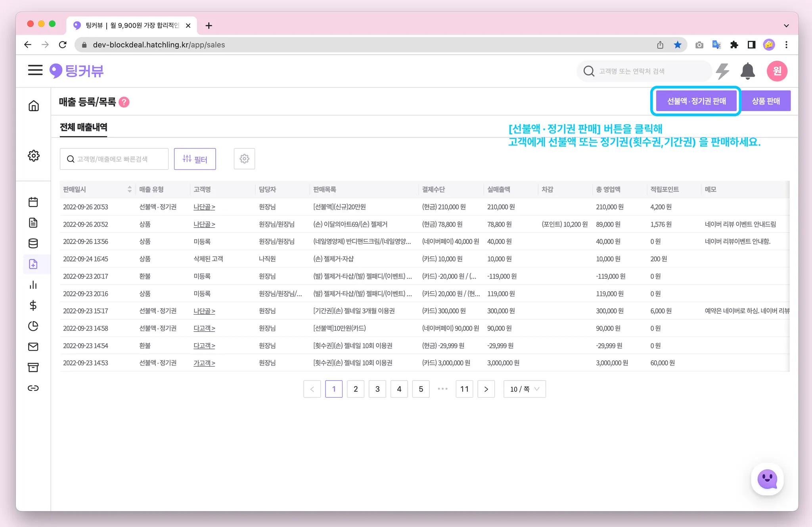Viewport: 812px width, 527px height.
Task: Open the pie chart sidebar icon
Action: point(33,326)
